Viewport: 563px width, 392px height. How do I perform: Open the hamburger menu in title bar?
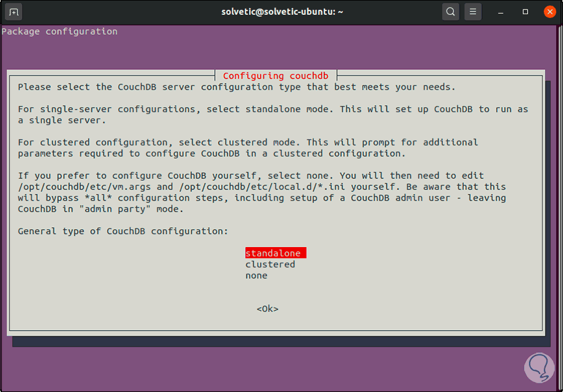(x=473, y=12)
